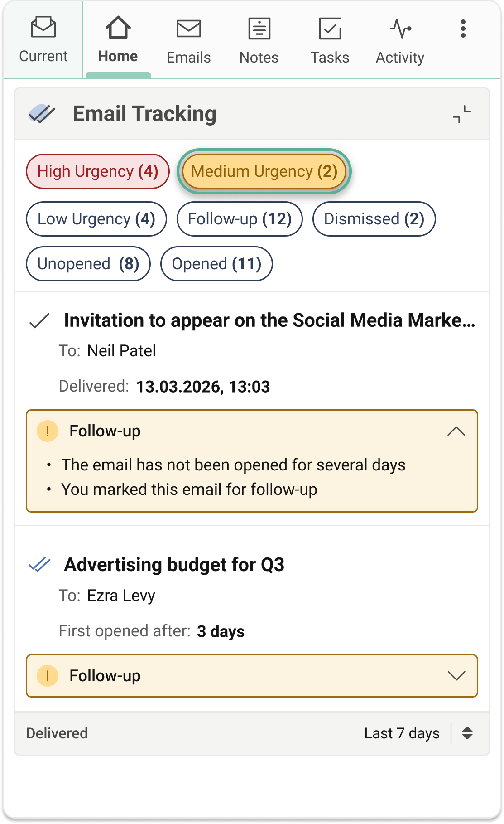The width and height of the screenshot is (504, 824).
Task: Open the Current email icon
Action: 43,27
